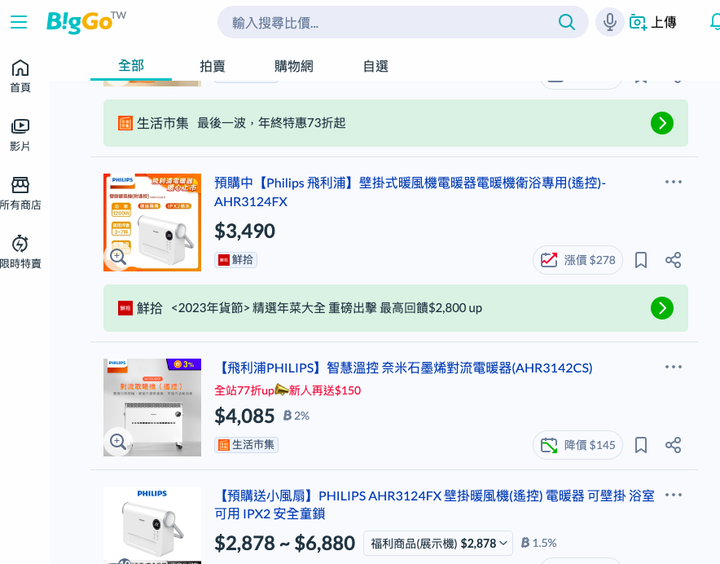
Task: Click 全站77折up 新人再送$150 promo text
Action: [288, 390]
